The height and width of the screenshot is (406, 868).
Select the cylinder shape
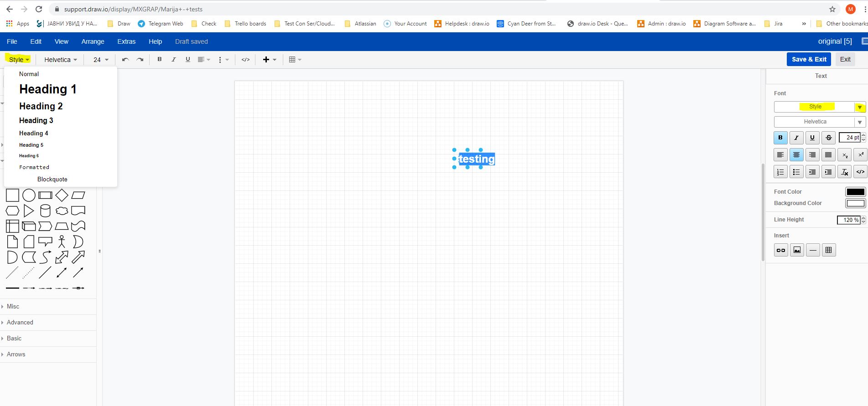[x=45, y=211]
